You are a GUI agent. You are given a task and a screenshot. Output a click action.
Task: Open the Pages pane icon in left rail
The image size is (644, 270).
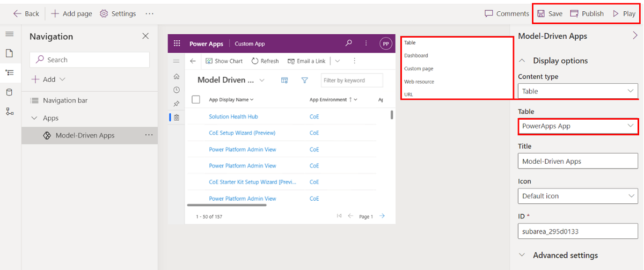pos(10,53)
